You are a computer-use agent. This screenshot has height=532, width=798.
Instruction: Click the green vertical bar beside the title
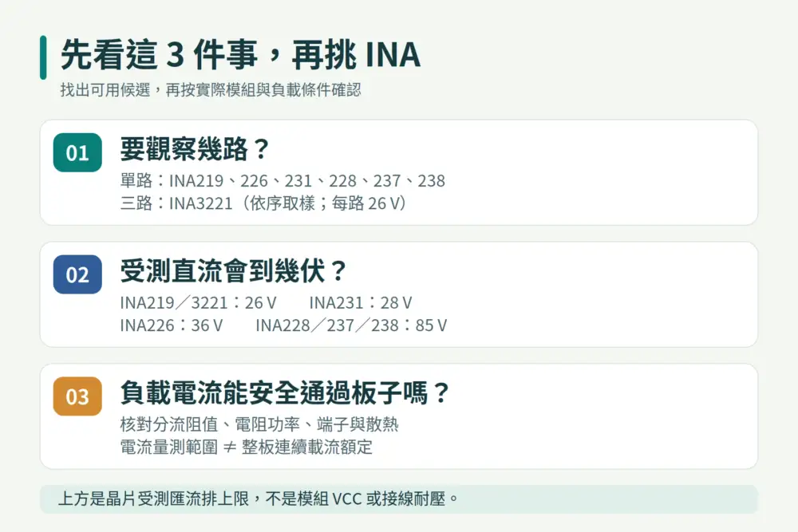pos(43,57)
